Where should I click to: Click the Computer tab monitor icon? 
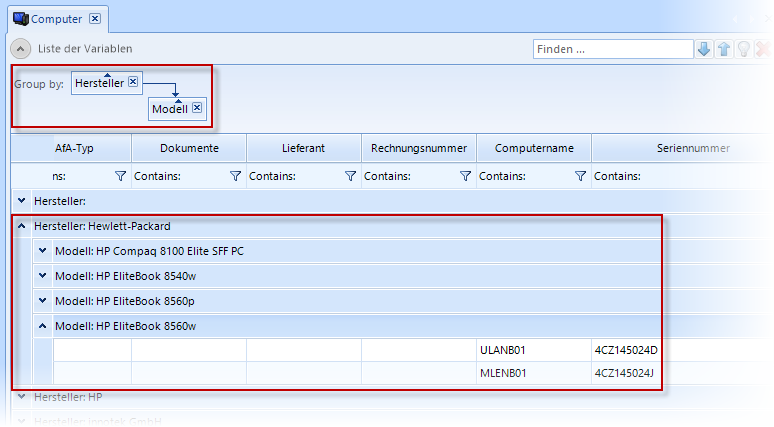point(21,19)
